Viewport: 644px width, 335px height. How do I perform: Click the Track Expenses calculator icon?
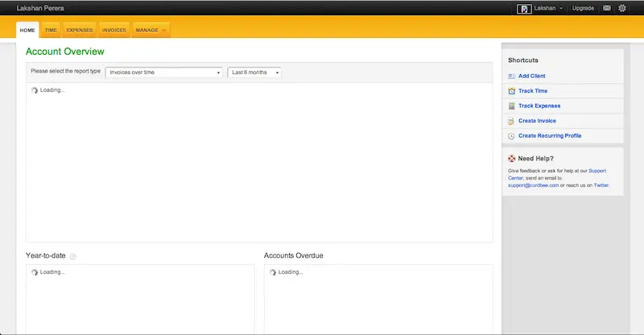coord(511,106)
